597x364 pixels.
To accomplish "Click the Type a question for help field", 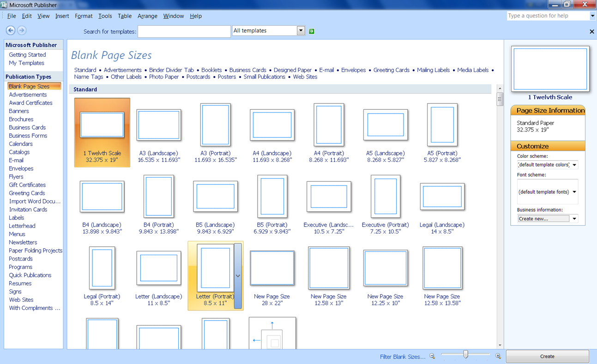I will [x=548, y=16].
